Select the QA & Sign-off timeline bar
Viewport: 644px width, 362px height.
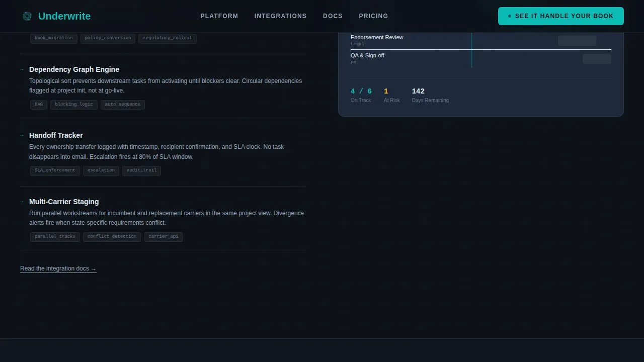coord(597,59)
